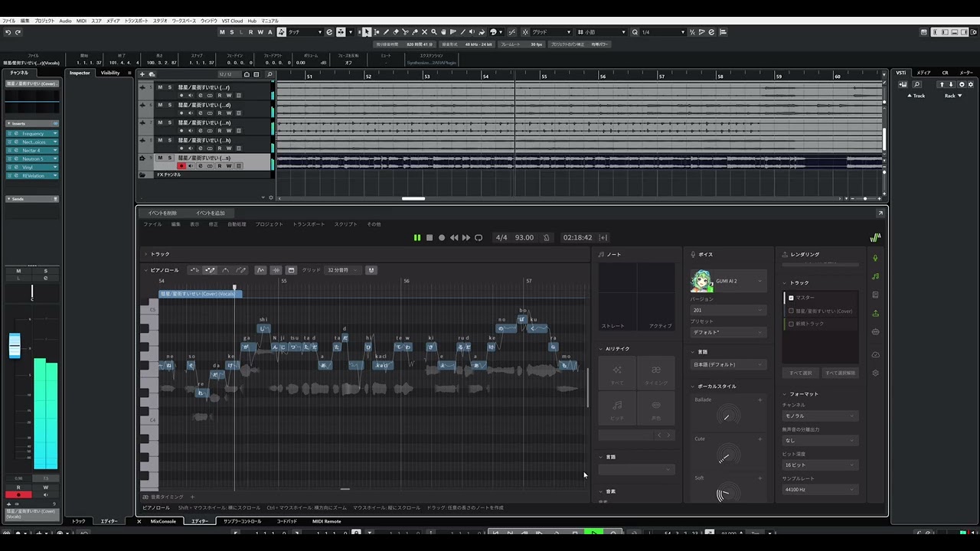Select the Glue tool

pyautogui.click(x=415, y=32)
